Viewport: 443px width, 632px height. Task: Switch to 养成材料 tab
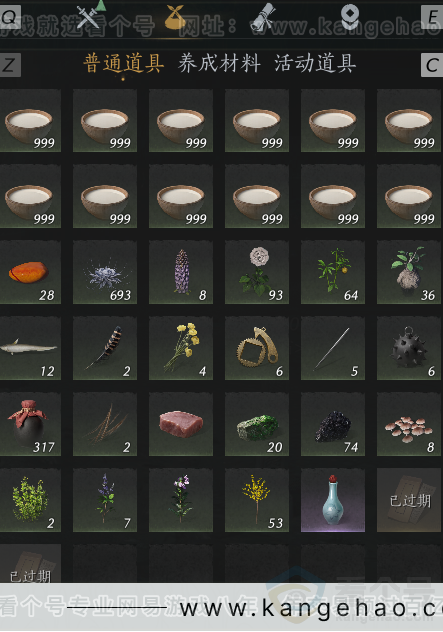coord(219,63)
